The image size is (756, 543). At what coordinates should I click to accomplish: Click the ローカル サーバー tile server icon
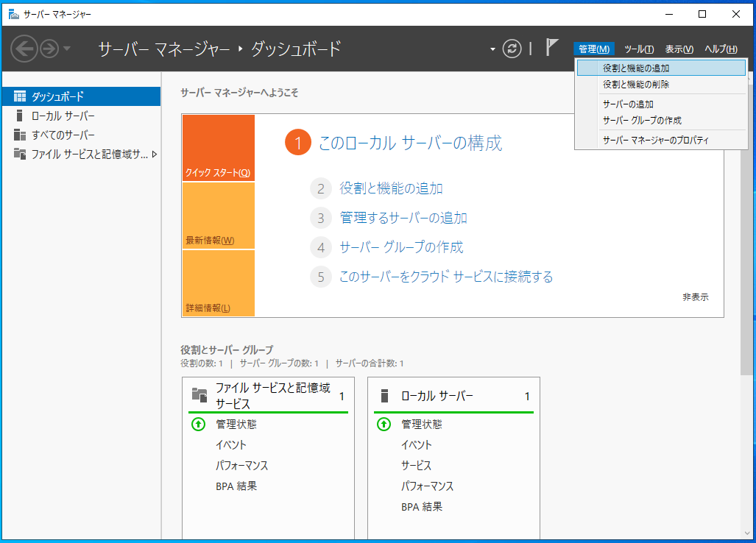point(384,396)
